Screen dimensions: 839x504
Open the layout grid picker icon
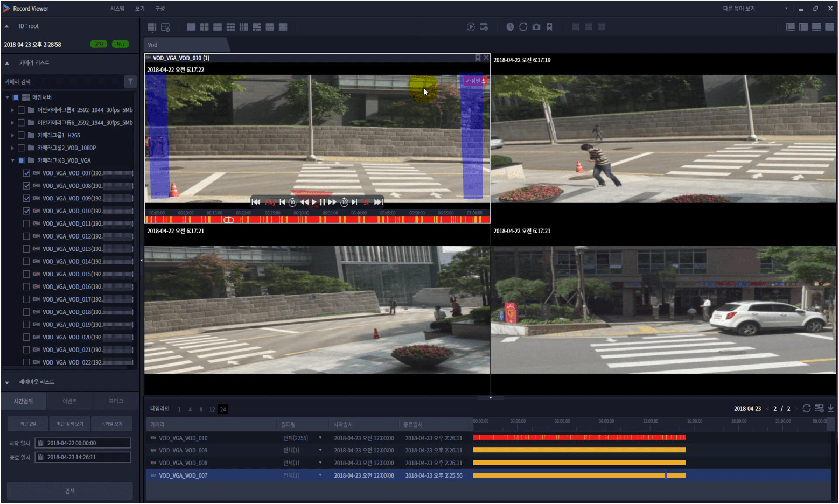tap(152, 27)
